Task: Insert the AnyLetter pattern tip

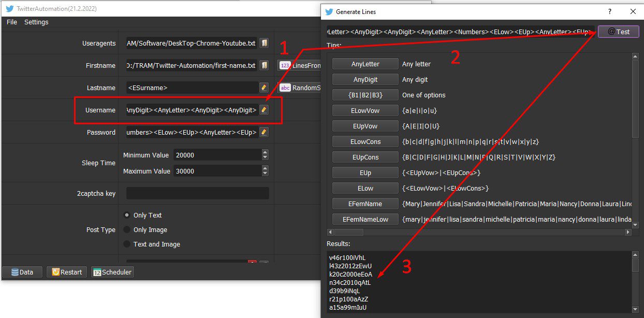Action: [365, 64]
